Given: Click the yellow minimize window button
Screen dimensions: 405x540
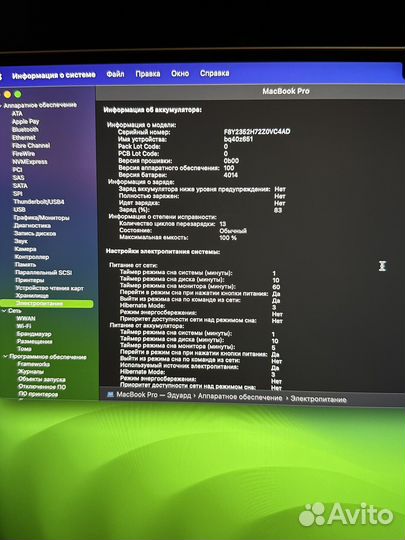Looking at the screenshot, I should coord(7,94).
